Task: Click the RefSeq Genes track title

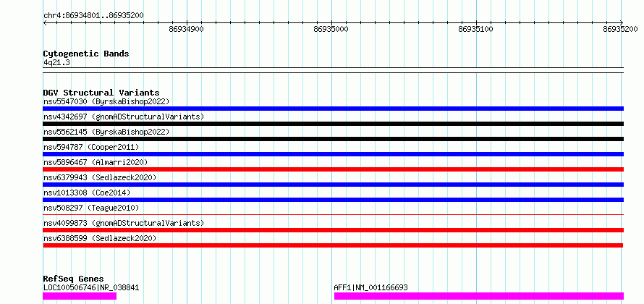Action: pos(73,279)
